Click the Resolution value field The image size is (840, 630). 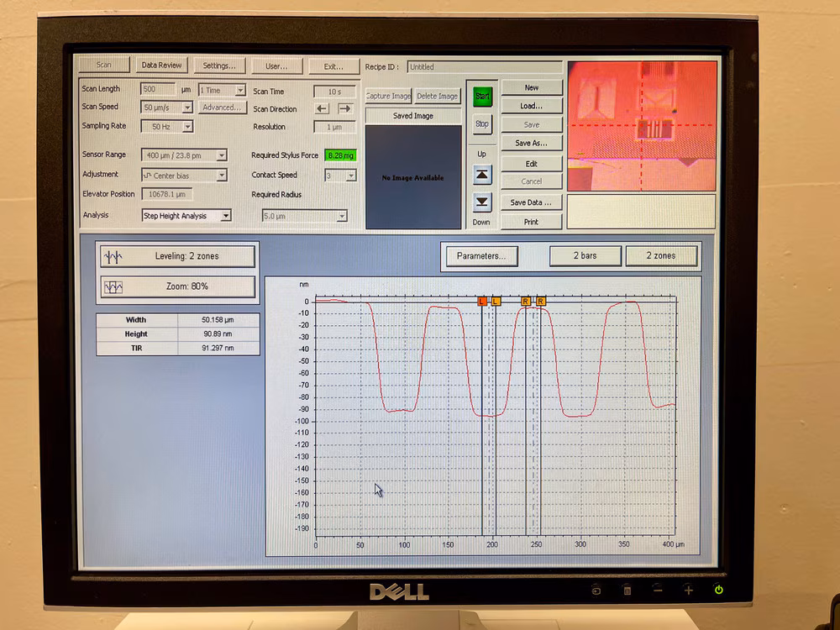[335, 127]
